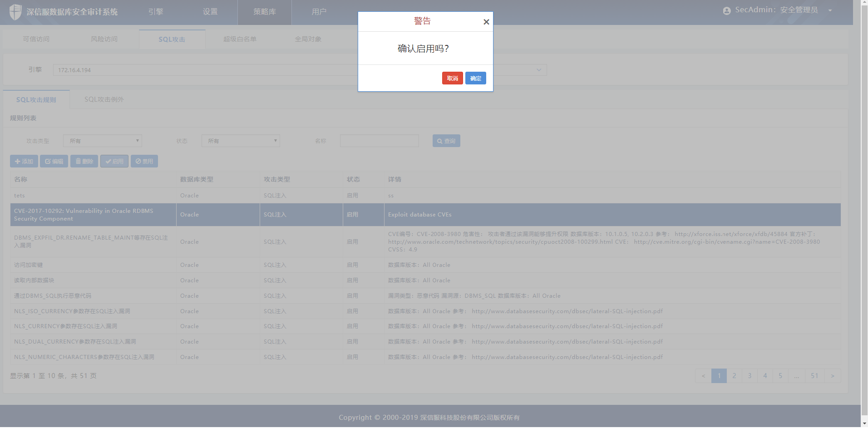The height and width of the screenshot is (428, 868).
Task: Open the SQL攻击例外 tab
Action: coord(104,100)
